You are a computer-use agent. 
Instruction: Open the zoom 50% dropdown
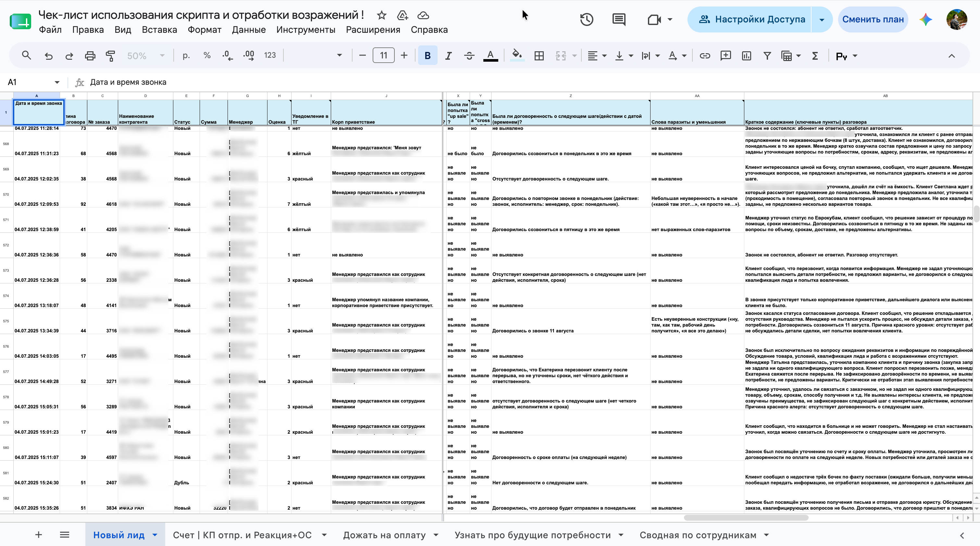pyautogui.click(x=146, y=56)
